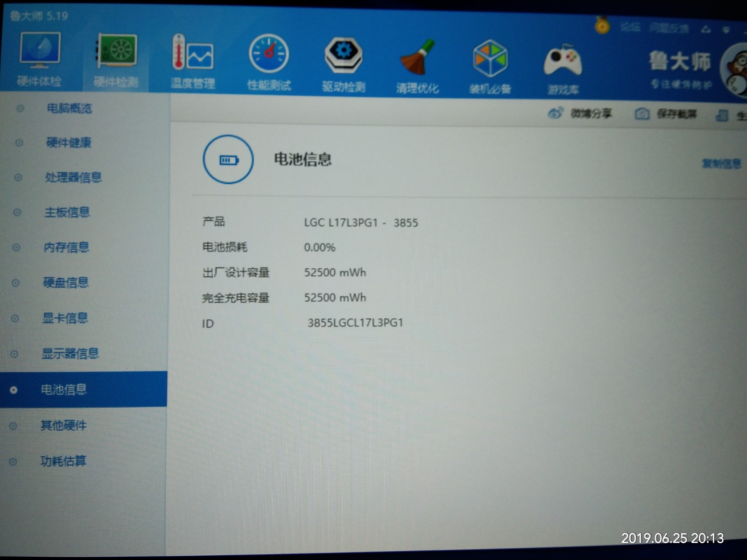Screen dimensions: 747x560
Task: Open the 清理优化 cleanup broom module
Action: [417, 66]
